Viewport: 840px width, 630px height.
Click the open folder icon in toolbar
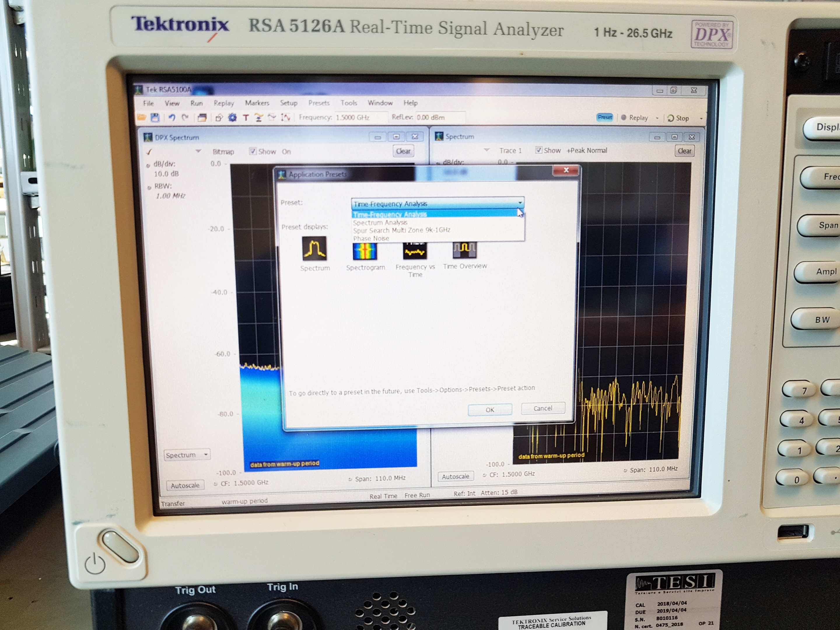pyautogui.click(x=142, y=117)
